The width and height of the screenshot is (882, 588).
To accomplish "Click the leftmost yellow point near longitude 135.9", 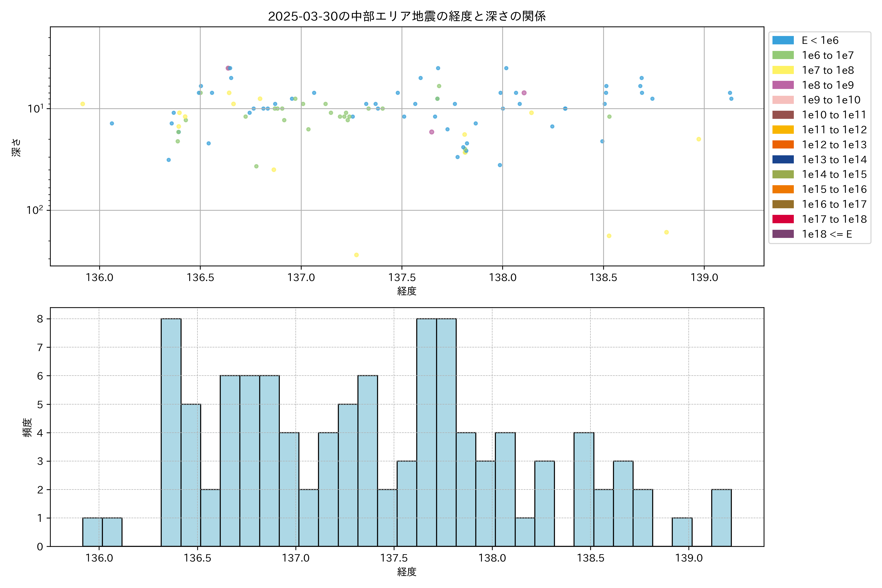I will click(x=83, y=104).
